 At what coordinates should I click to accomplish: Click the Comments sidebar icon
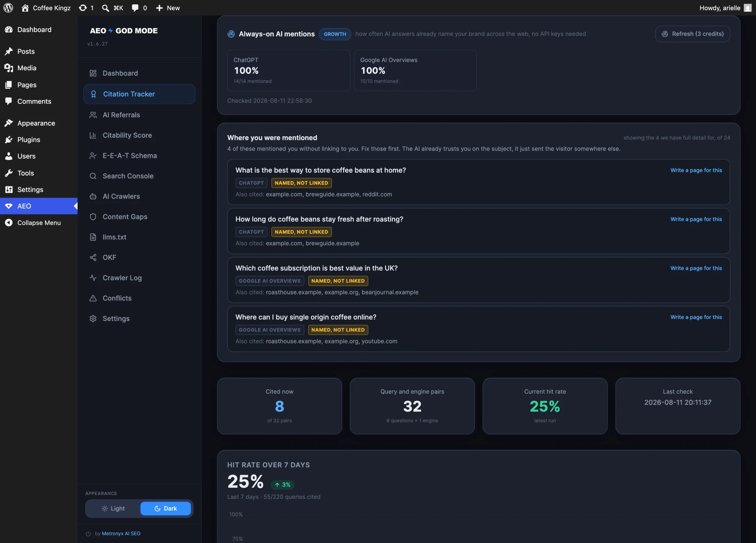(9, 101)
